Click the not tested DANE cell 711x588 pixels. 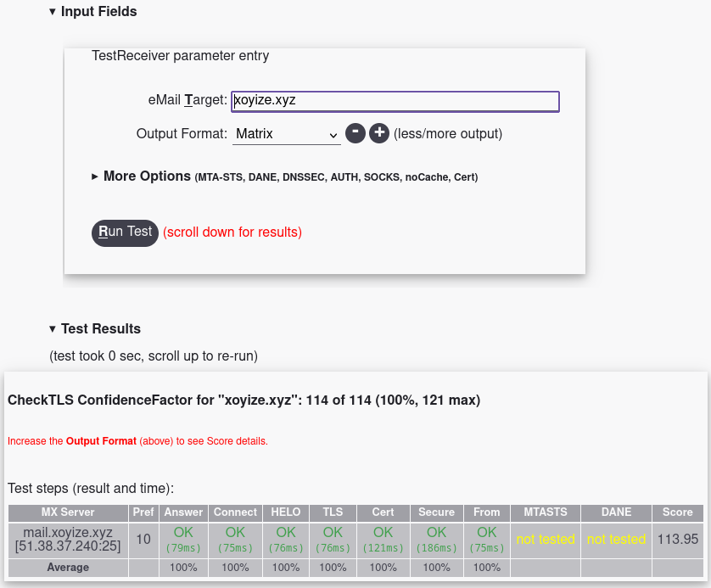[x=616, y=540]
